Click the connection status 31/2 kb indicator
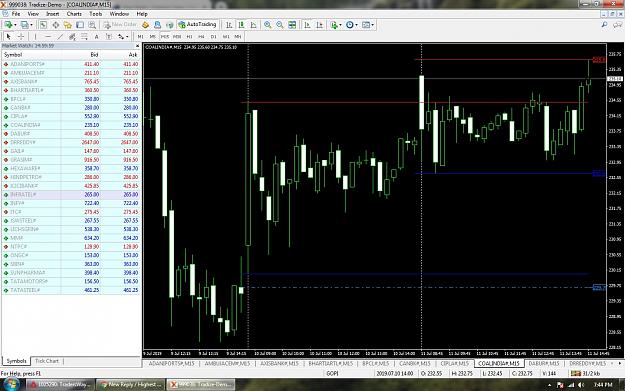625x391 pixels. point(586,373)
